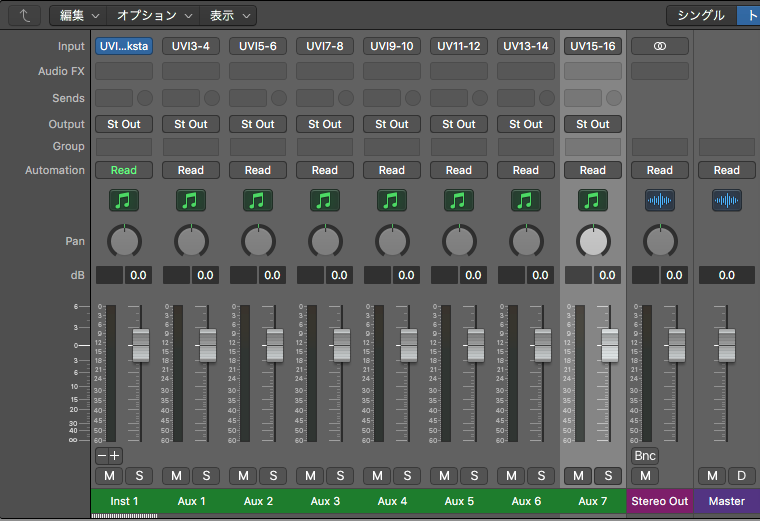760x521 pixels.
Task: Open the 表示 menu
Action: [x=229, y=16]
